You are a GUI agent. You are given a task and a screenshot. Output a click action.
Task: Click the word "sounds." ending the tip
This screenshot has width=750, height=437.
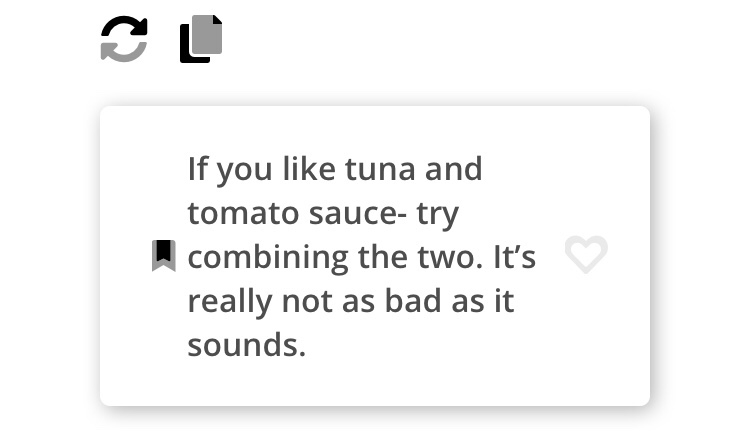pos(246,345)
